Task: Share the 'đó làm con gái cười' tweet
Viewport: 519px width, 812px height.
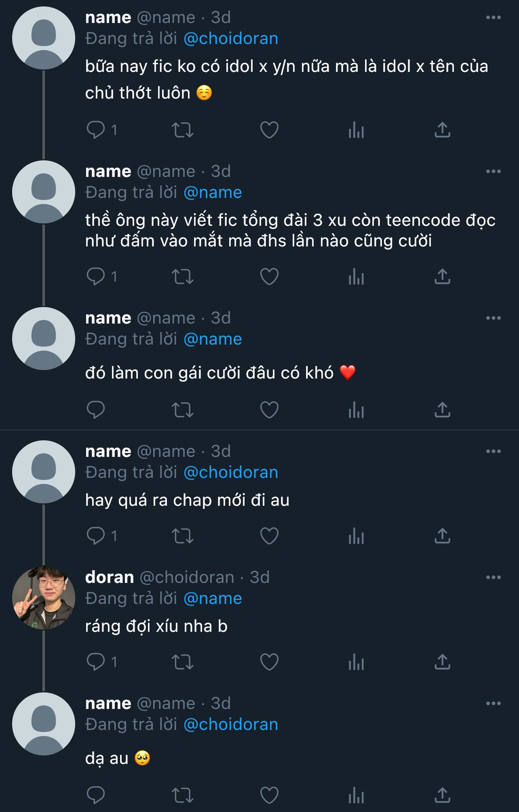Action: pyautogui.click(x=442, y=410)
